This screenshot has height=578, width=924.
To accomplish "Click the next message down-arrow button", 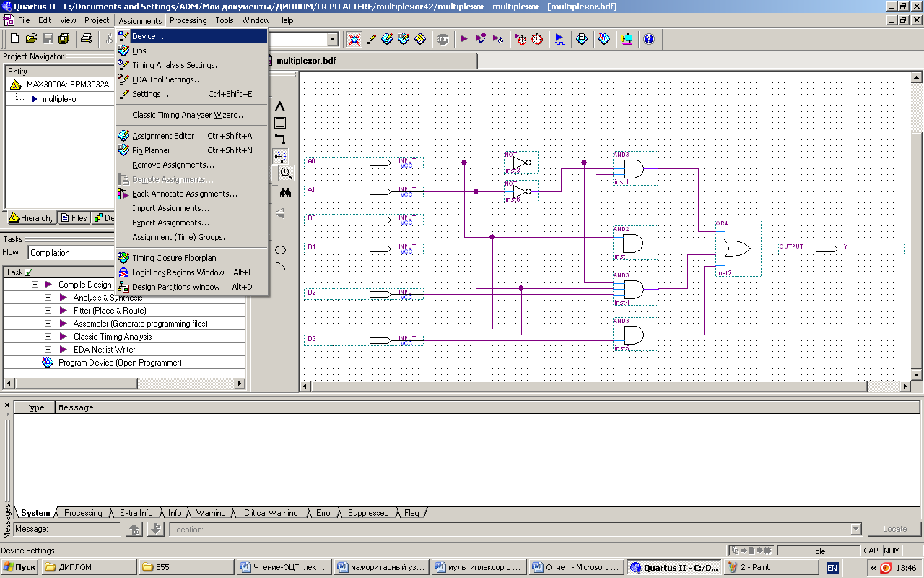I will [x=156, y=529].
